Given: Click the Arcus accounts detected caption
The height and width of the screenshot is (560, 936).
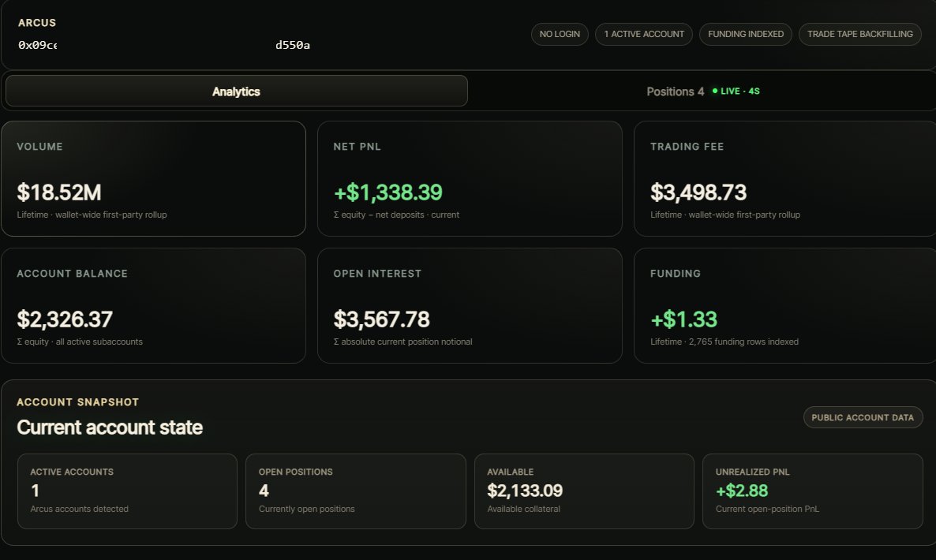Looking at the screenshot, I should pos(80,509).
